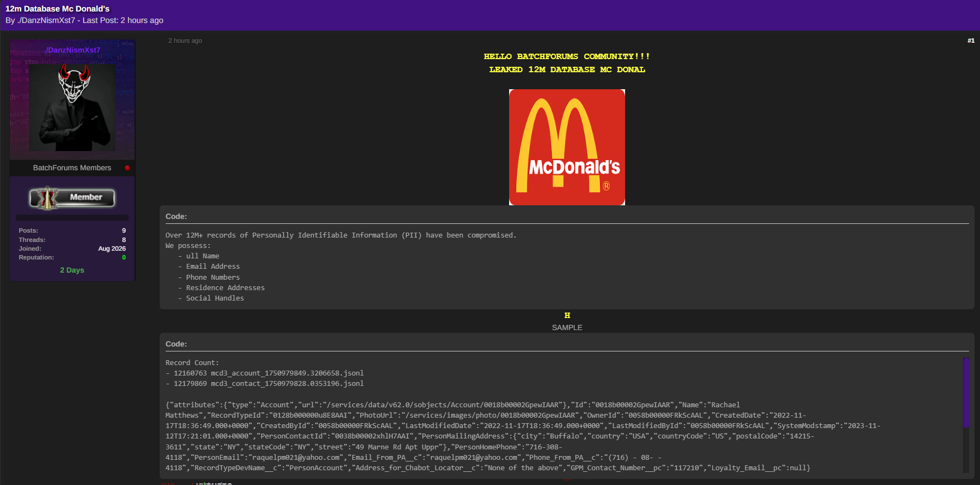Click the '2 hours ago' post timestamp
Screen dimensions: 980x485
(x=185, y=41)
